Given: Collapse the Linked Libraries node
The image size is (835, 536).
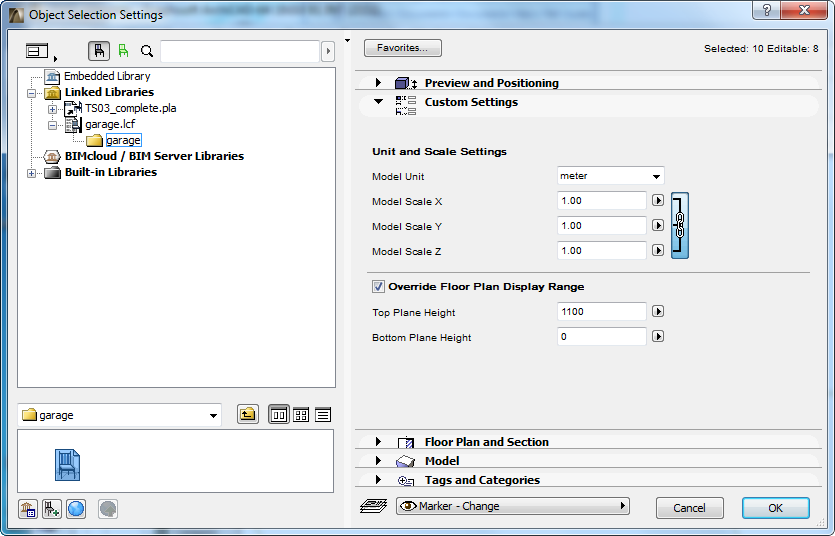Looking at the screenshot, I should pos(31,93).
